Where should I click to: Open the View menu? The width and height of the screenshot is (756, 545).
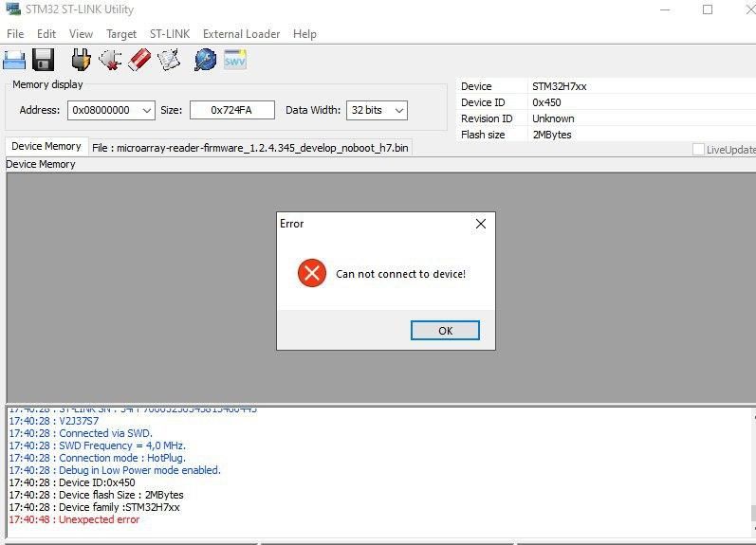(81, 34)
